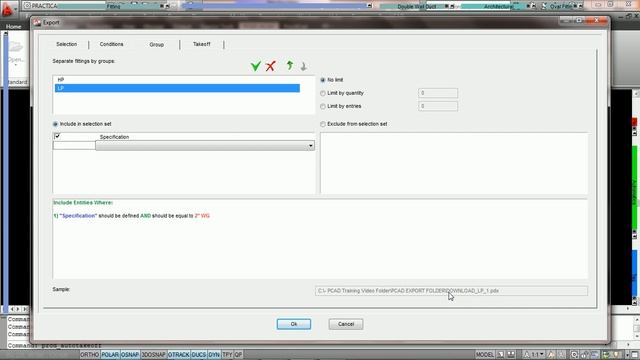Image resolution: width=640 pixels, height=360 pixels.
Task: Toggle OTRACK in status bar
Action: 179,355
